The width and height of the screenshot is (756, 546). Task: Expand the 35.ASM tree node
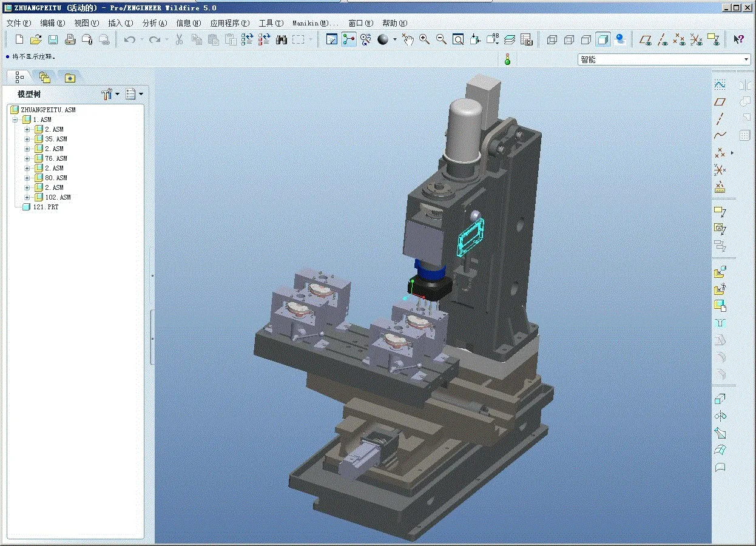[x=27, y=139]
